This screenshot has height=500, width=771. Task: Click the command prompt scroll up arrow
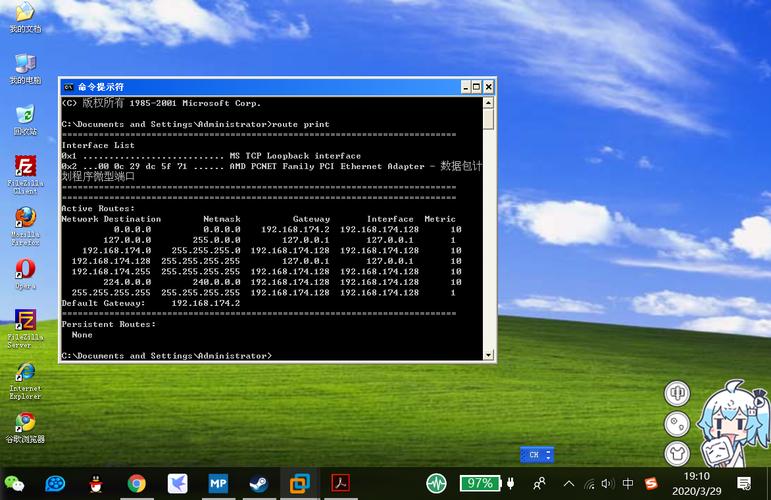click(x=488, y=103)
